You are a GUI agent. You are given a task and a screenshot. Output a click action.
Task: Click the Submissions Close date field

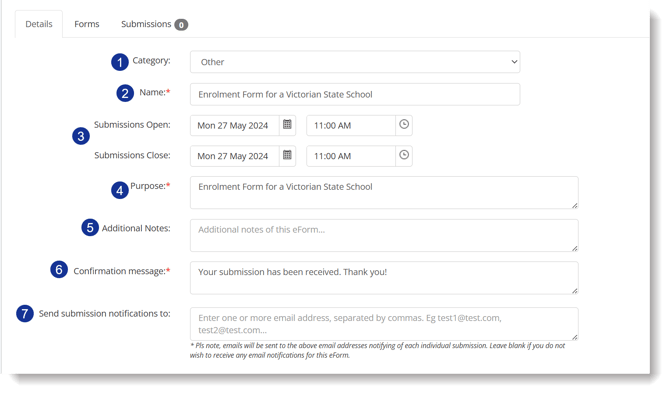(x=235, y=156)
